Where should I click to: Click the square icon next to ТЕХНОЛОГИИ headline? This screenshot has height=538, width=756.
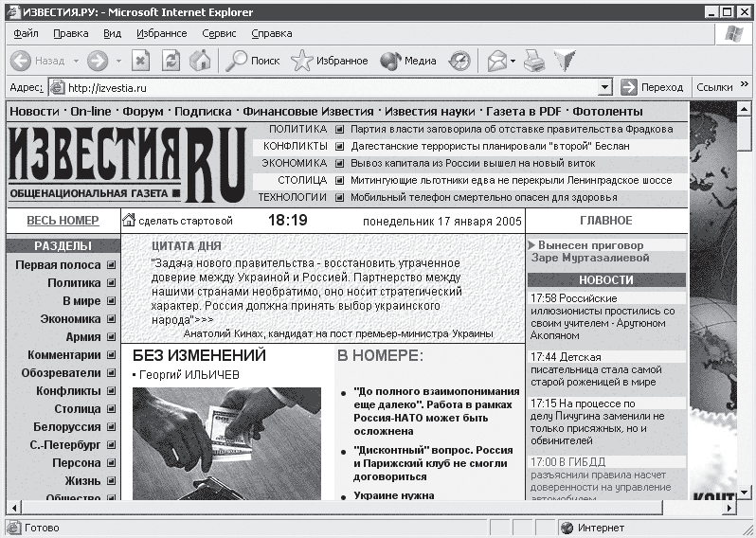pos(340,197)
